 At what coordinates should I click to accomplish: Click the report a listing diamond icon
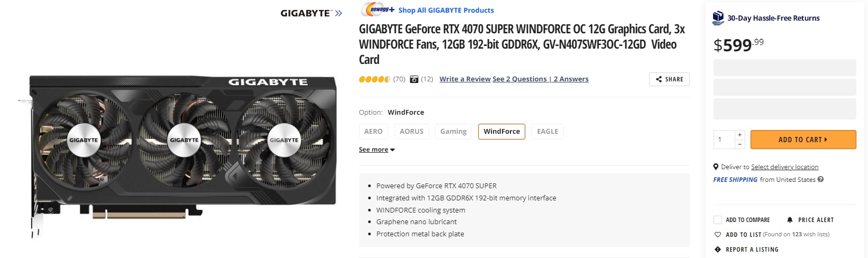[718, 250]
